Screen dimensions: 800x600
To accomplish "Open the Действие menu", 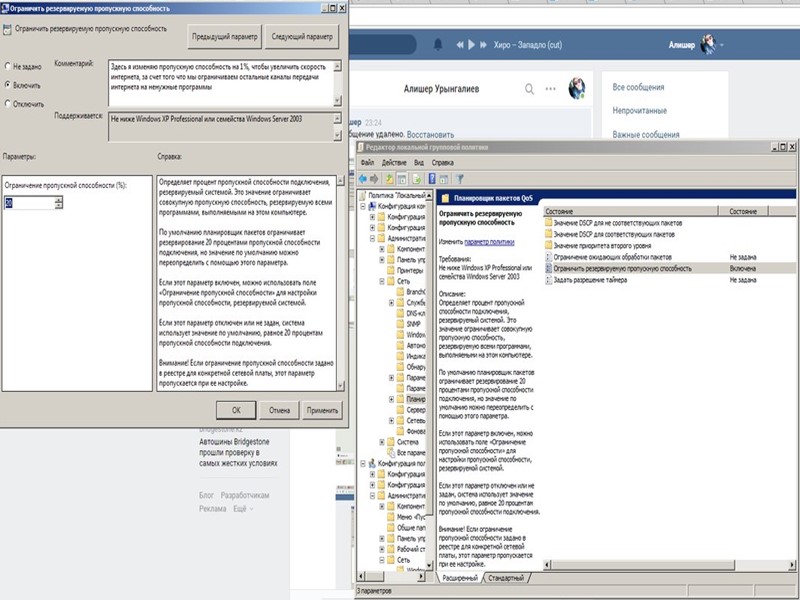I will [x=394, y=163].
